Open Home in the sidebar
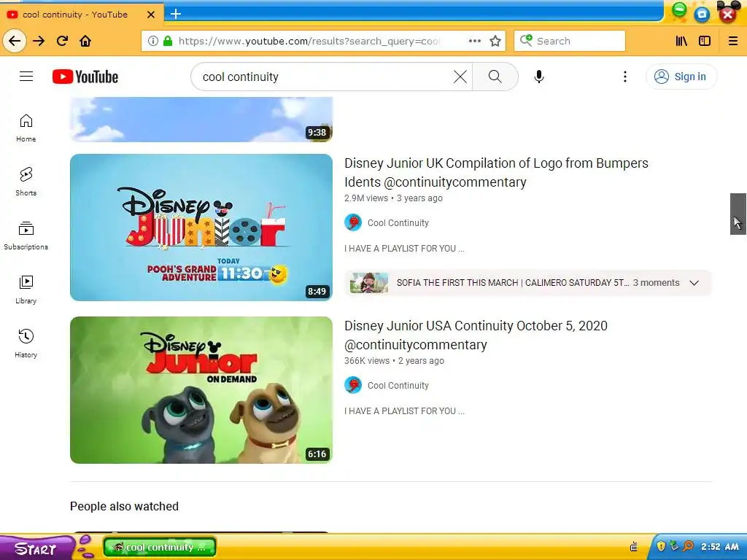 click(26, 128)
